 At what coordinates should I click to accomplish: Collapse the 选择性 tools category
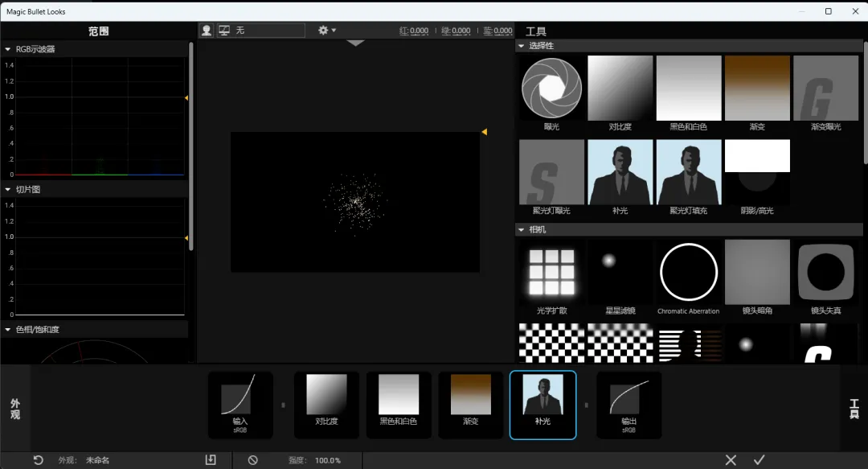tap(521, 46)
